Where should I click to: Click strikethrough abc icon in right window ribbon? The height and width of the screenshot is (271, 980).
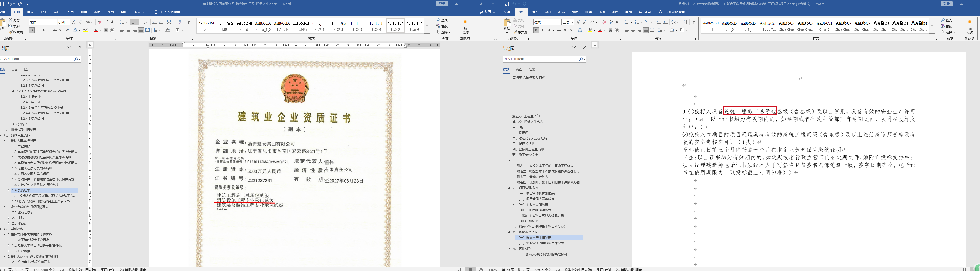[x=559, y=30]
